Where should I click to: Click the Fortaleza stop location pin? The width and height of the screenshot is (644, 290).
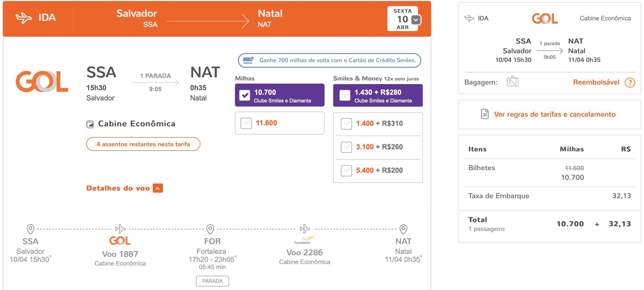pos(210,229)
